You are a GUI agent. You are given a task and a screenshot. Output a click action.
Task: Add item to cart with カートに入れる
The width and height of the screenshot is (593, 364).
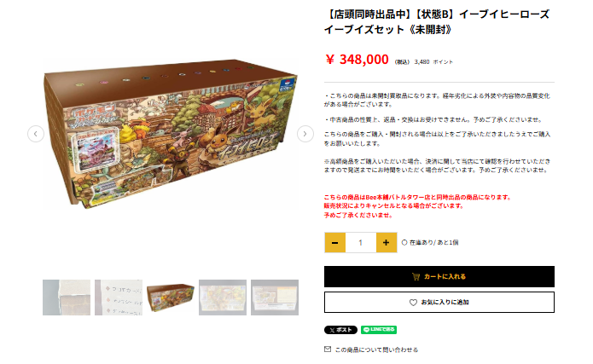(439, 277)
